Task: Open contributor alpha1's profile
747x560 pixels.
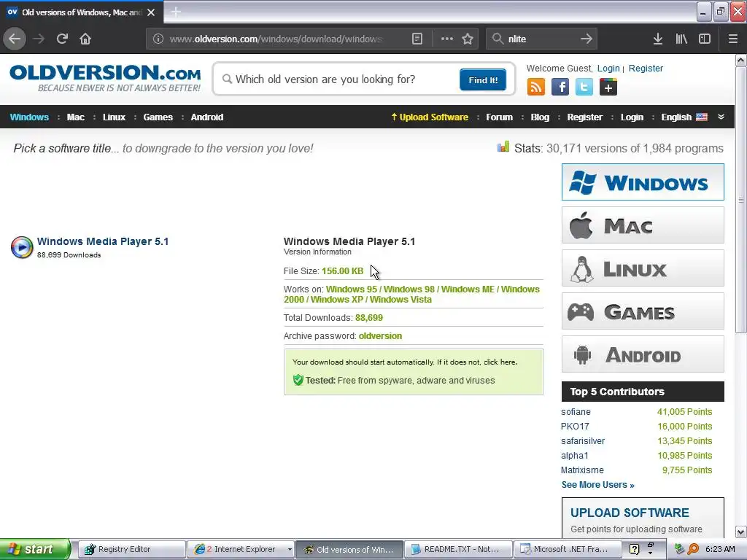Action: pos(575,456)
